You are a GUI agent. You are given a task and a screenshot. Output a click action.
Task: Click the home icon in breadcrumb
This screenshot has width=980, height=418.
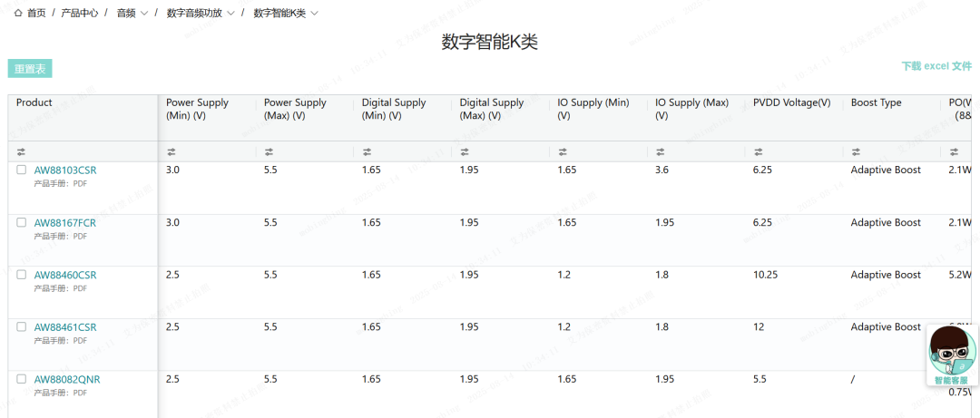18,14
